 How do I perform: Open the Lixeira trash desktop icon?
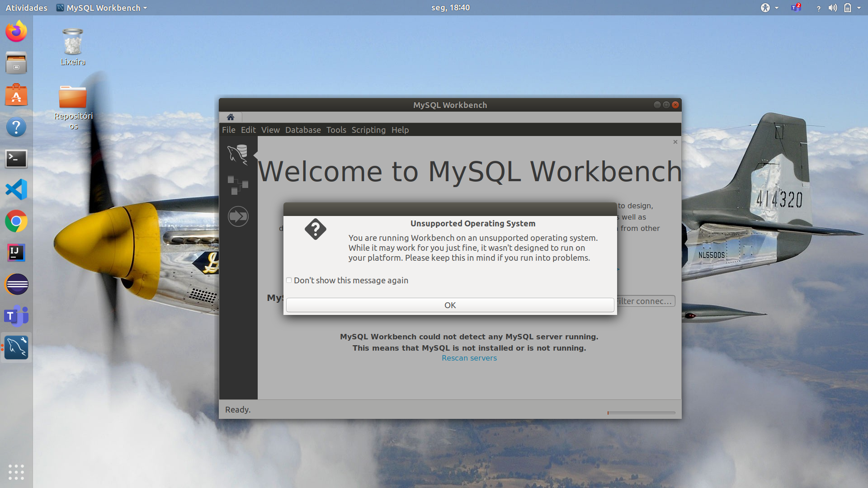point(73,47)
